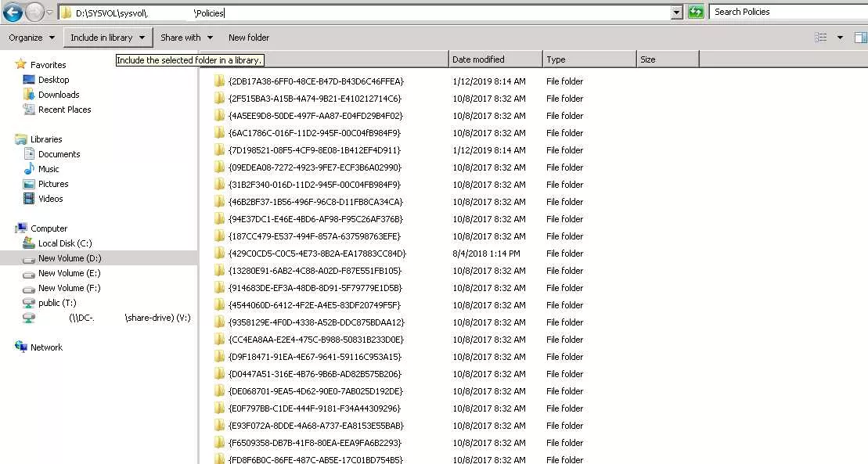Viewport: 868px width, 464px height.
Task: Click the New folder button
Action: tap(249, 38)
